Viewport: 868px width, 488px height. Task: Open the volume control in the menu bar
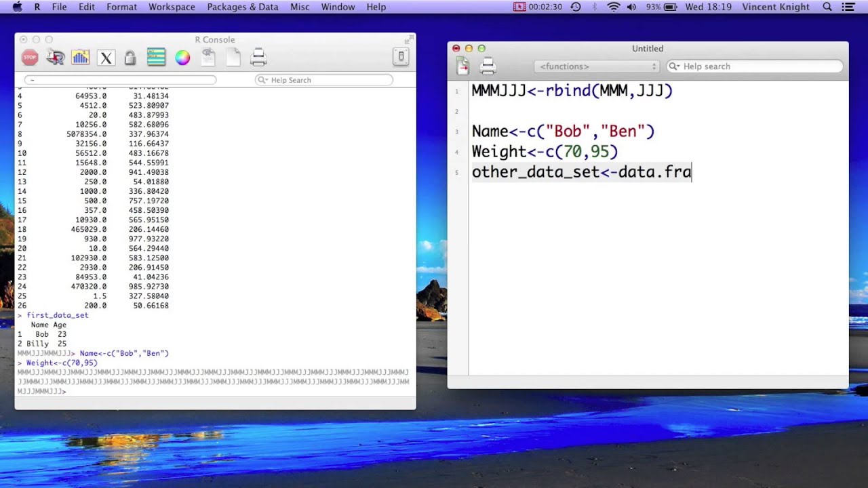[632, 7]
